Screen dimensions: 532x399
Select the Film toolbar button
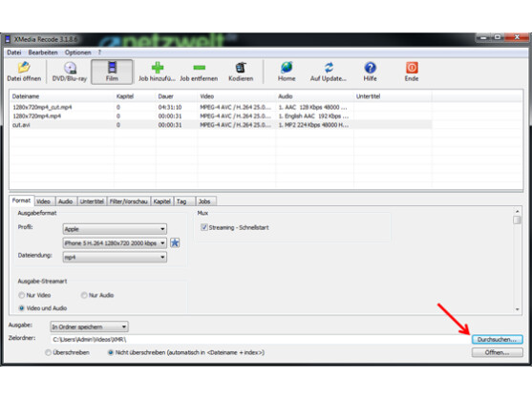tap(112, 72)
